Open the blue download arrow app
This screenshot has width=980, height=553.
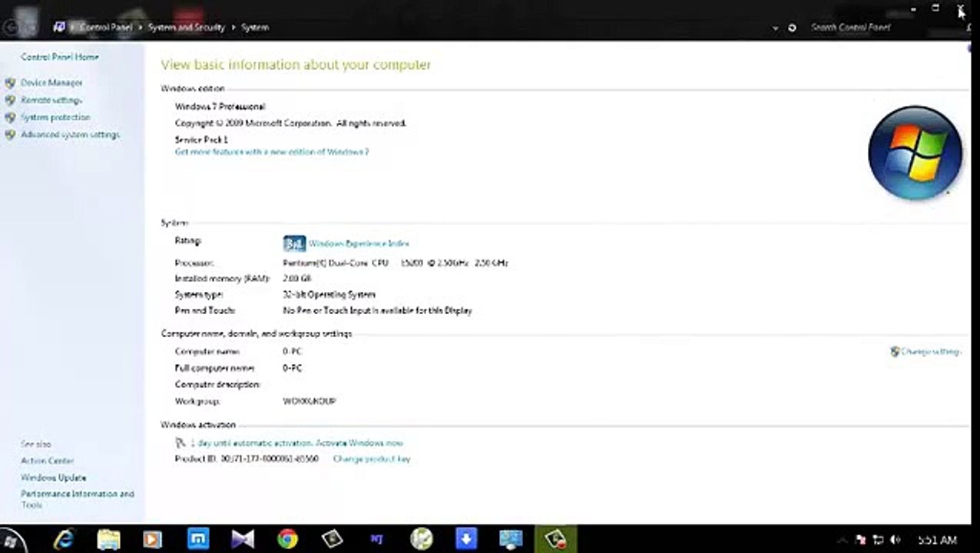click(466, 540)
